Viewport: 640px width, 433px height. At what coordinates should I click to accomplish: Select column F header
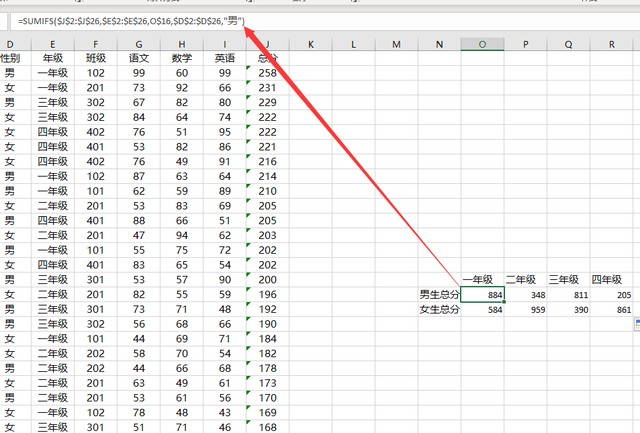96,44
